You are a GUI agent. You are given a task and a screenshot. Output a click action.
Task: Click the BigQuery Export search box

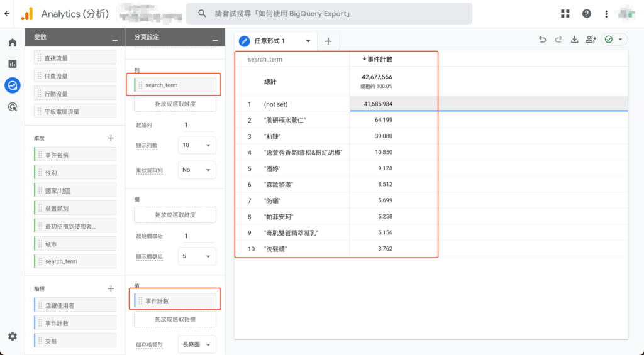click(329, 14)
